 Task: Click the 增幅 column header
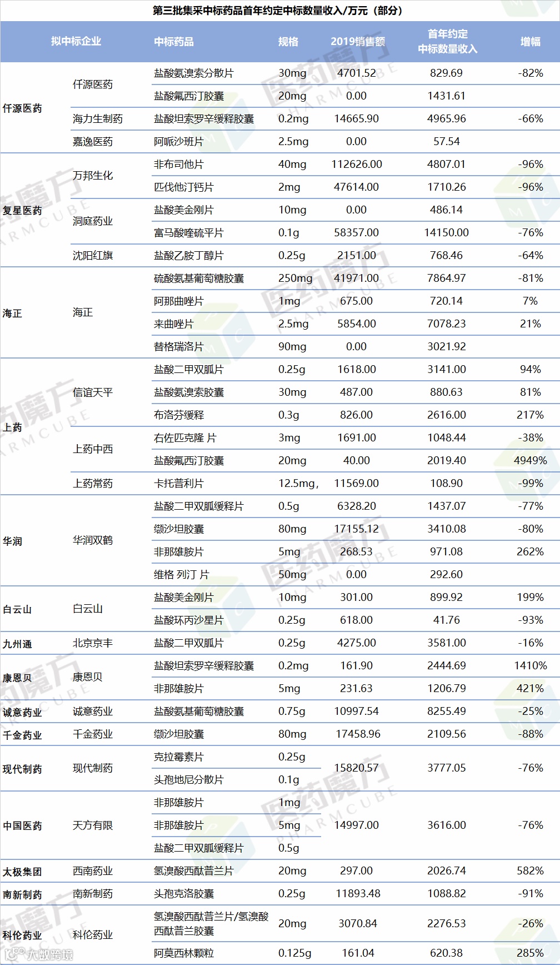[x=530, y=41]
